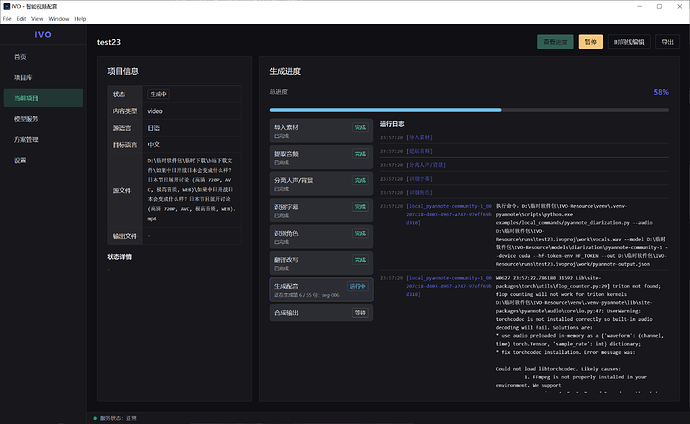This screenshot has height=424, width=690.
Task: Select the running 生成配音 step card
Action: (x=321, y=289)
